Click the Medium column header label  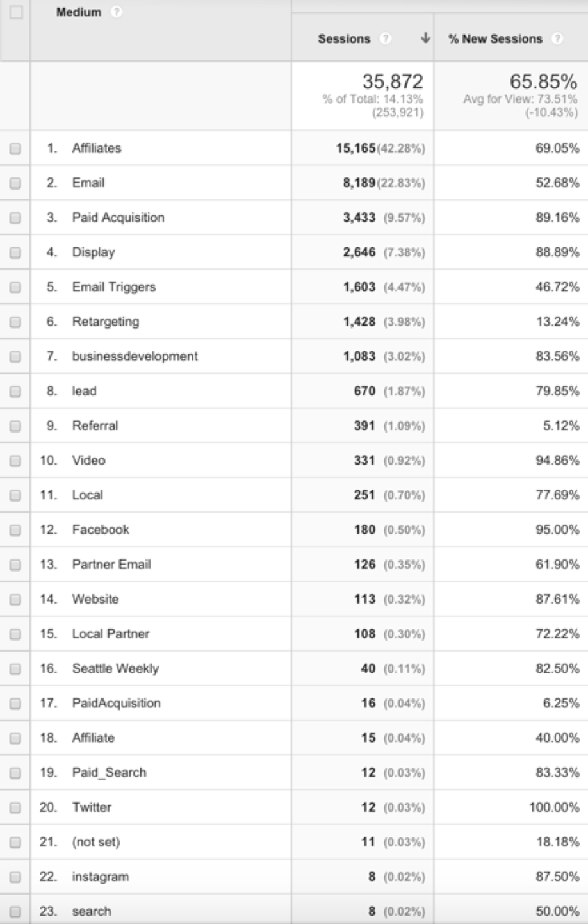point(78,12)
